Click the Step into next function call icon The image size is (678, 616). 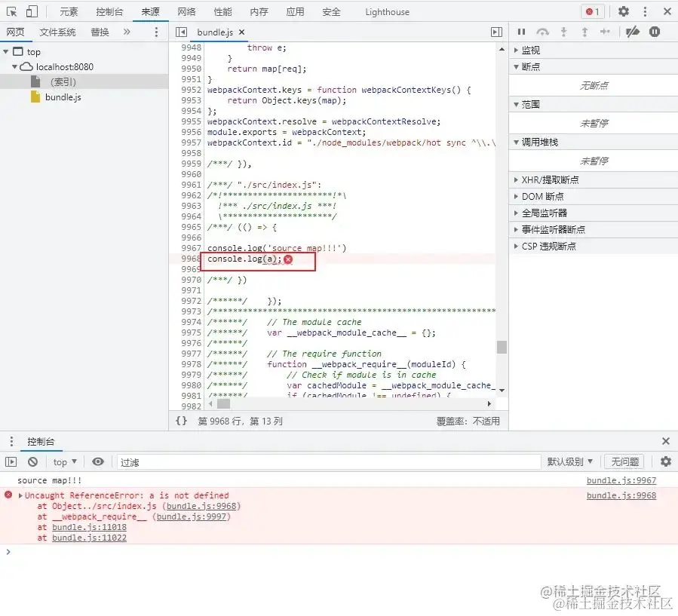563,32
